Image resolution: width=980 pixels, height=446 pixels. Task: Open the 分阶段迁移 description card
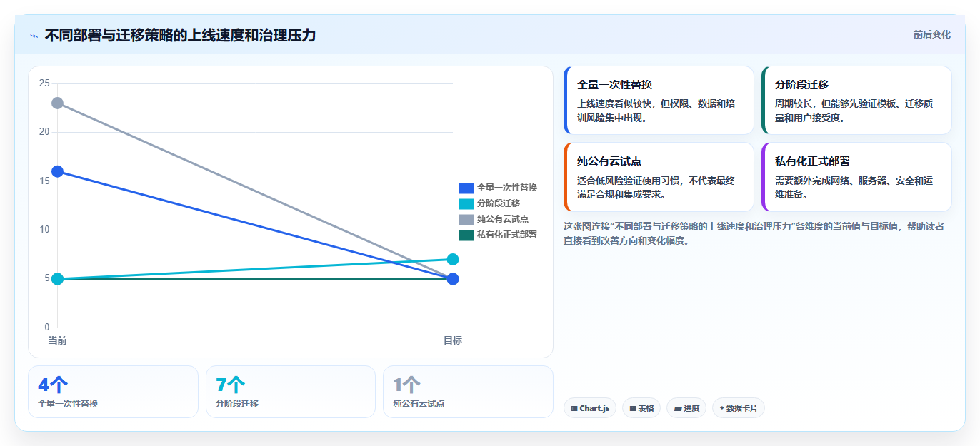[x=856, y=101]
